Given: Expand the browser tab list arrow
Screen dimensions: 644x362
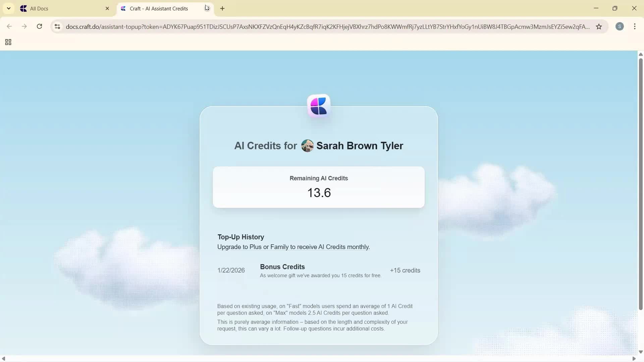Looking at the screenshot, I should click(9, 8).
